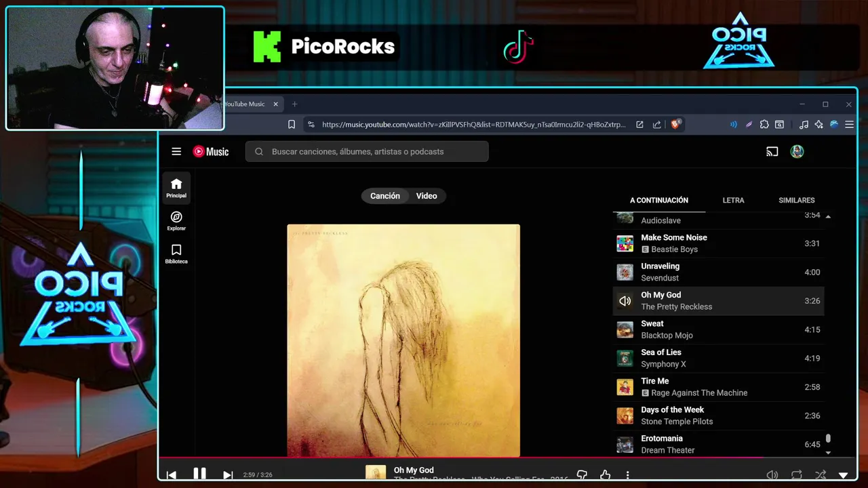Close the YouTube Music browser tab
Image resolution: width=868 pixels, height=488 pixels.
276,104
